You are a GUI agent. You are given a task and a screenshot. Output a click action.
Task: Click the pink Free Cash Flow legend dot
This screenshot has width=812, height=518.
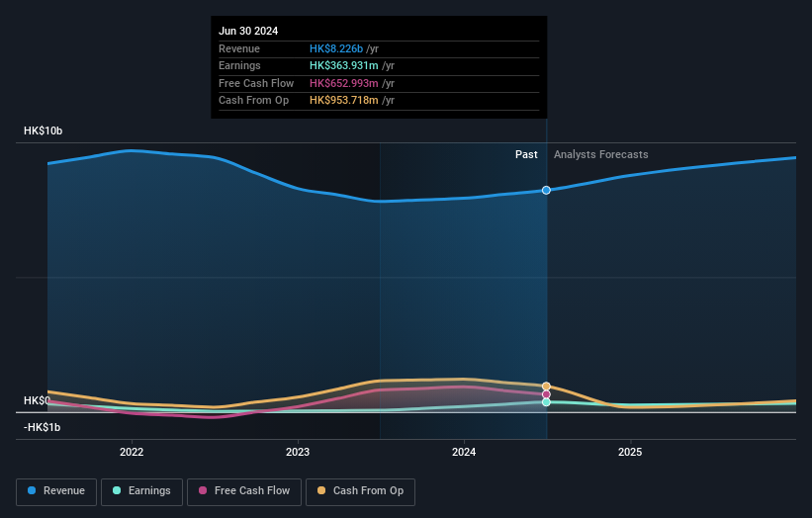click(x=203, y=490)
